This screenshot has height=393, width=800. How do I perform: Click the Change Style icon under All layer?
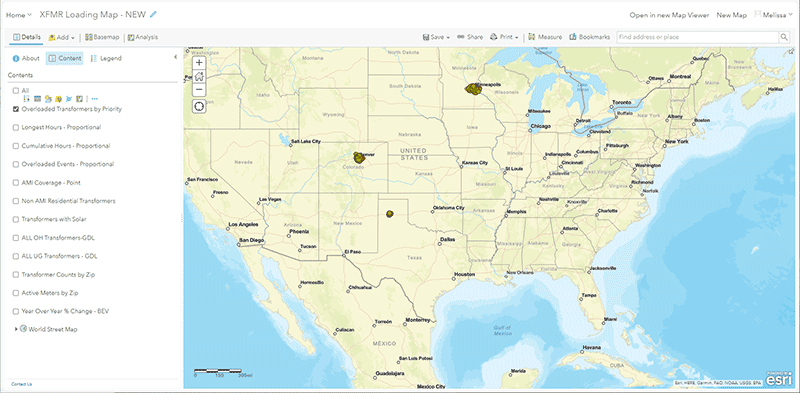[48, 99]
